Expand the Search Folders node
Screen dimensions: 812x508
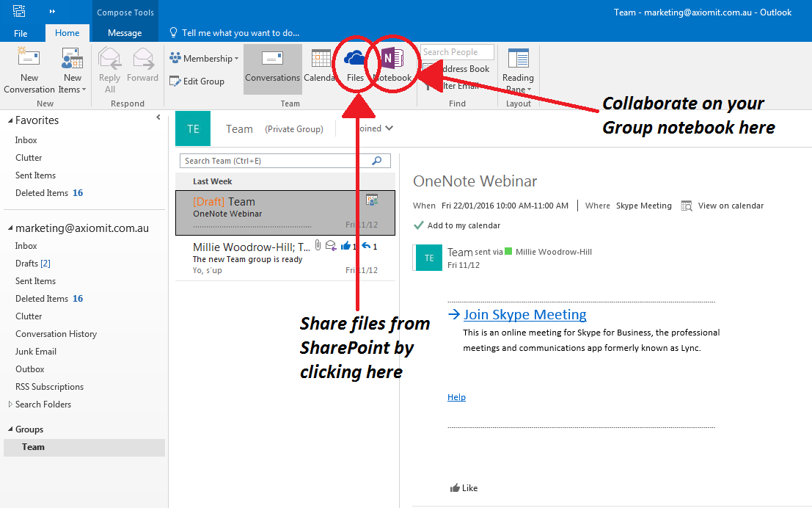(10, 404)
